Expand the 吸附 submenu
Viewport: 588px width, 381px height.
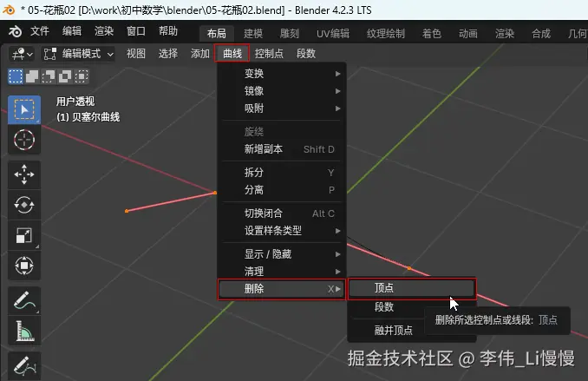coord(281,108)
